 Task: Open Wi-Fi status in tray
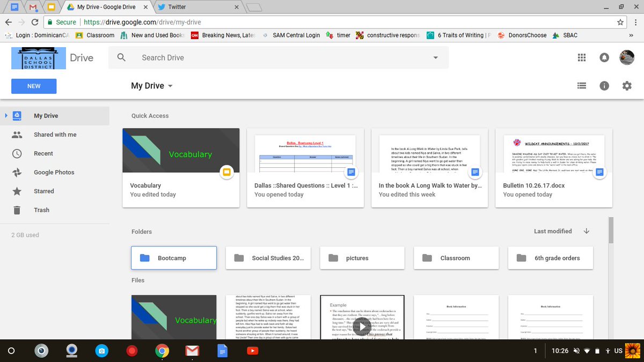[587, 351]
